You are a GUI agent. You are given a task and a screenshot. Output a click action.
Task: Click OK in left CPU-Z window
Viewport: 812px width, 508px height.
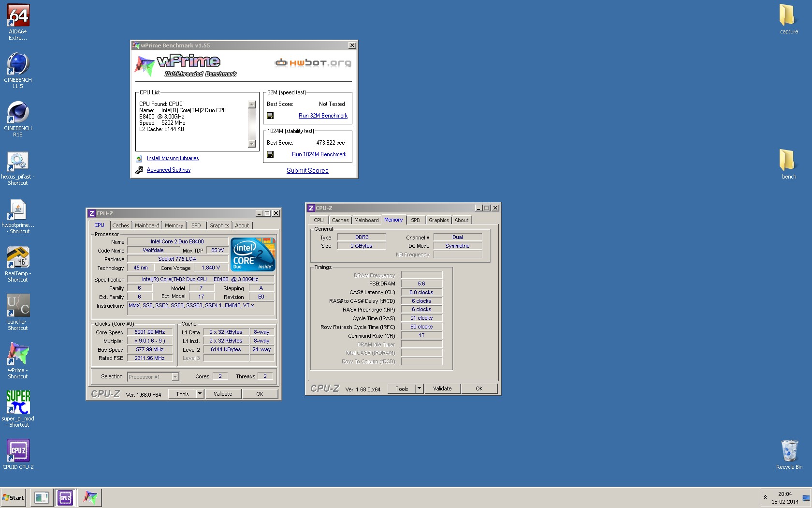260,394
